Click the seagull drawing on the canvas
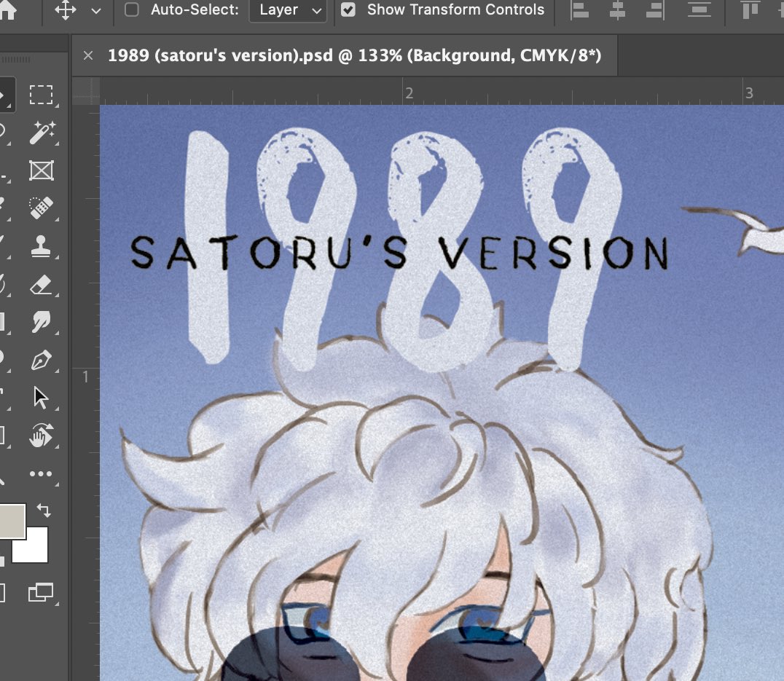784x681 pixels. [x=733, y=230]
